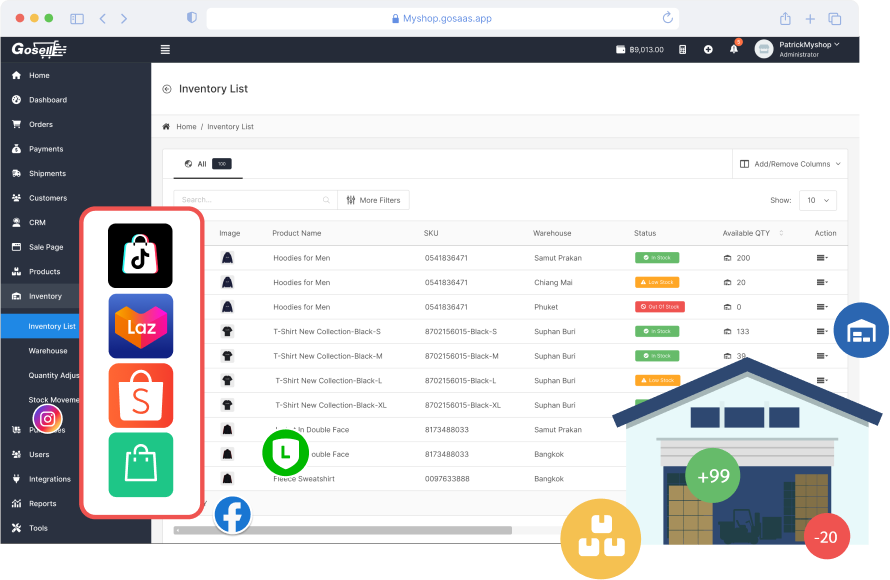Click the Search input field
The image size is (890, 580).
pos(255,200)
